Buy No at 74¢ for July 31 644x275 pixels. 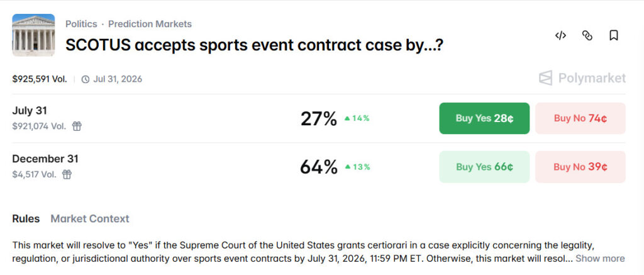point(580,118)
